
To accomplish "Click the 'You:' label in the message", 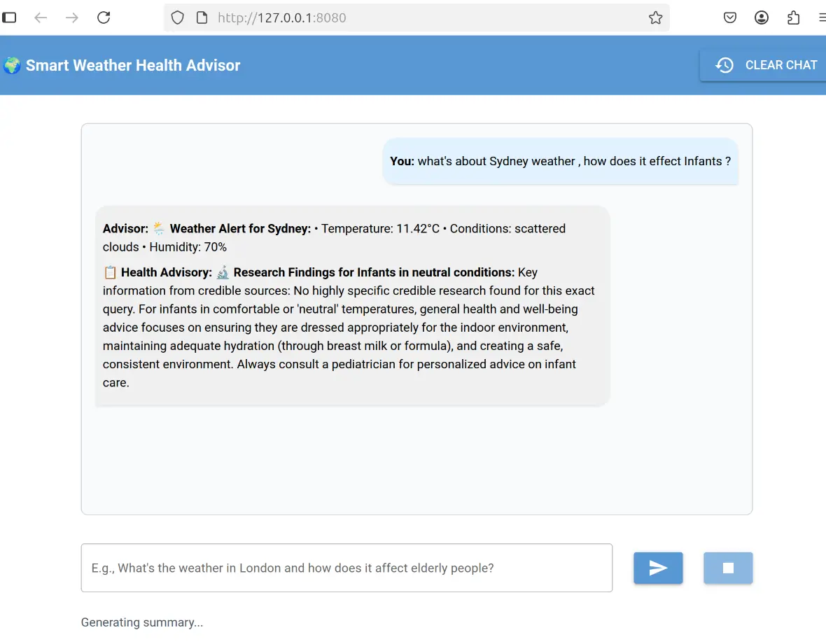I will coord(402,161).
